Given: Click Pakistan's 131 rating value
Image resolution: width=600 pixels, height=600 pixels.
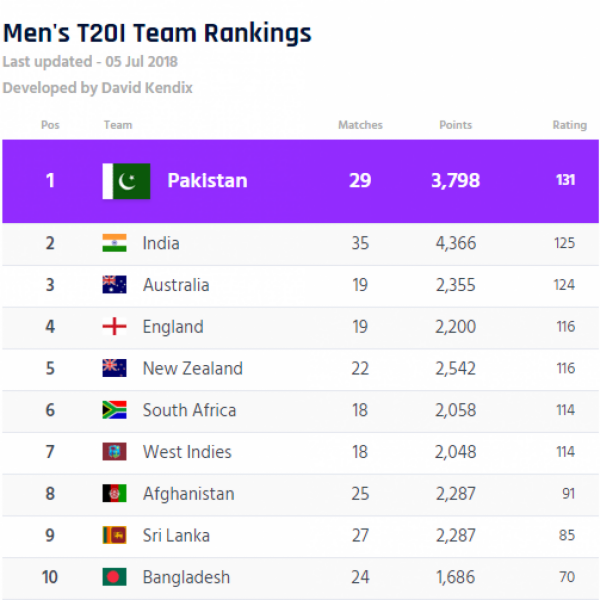Looking at the screenshot, I should pyautogui.click(x=567, y=181).
